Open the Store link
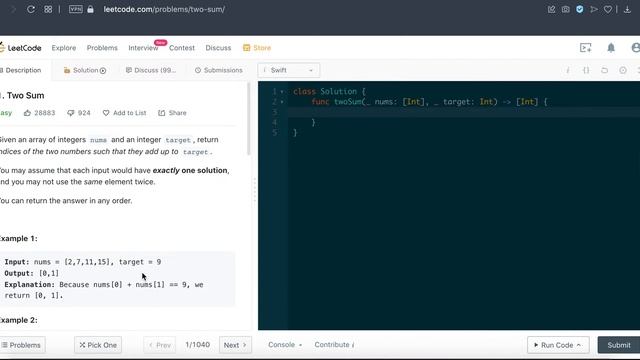640x360 pixels. point(257,48)
